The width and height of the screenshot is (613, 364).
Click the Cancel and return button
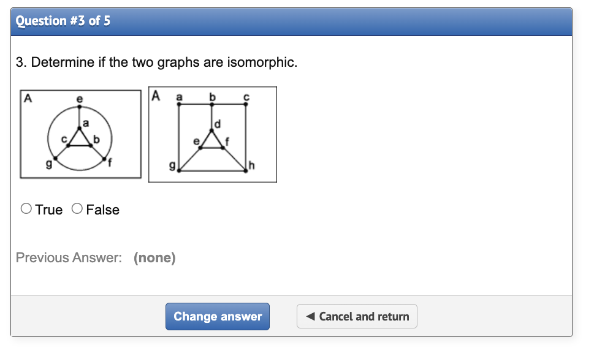(x=357, y=316)
